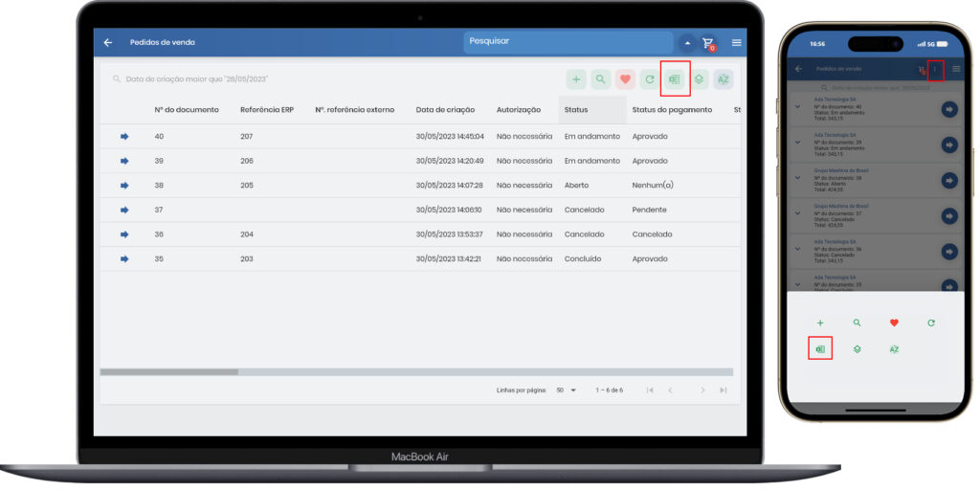980x490 pixels.
Task: Go back using the phone header arrow
Action: click(798, 69)
